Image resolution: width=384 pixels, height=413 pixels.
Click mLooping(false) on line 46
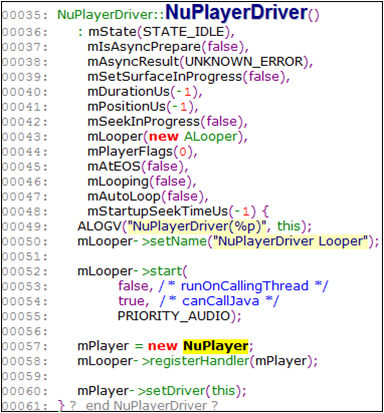pyautogui.click(x=139, y=181)
